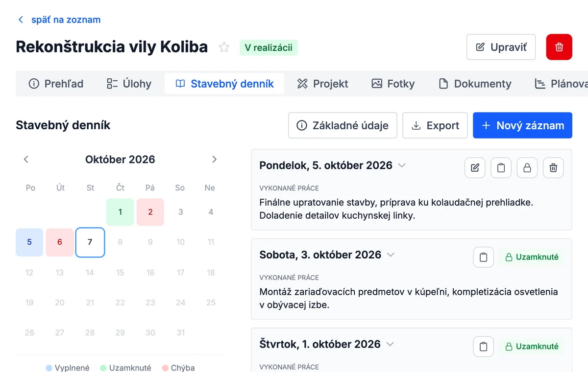Viewport: 588px width, 372px height.
Task: Delete the Pondelok 5. október record
Action: click(x=553, y=168)
